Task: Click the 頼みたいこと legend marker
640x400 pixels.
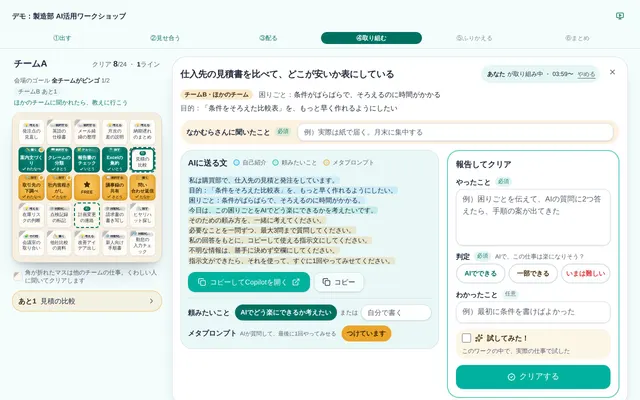Action: (x=276, y=162)
